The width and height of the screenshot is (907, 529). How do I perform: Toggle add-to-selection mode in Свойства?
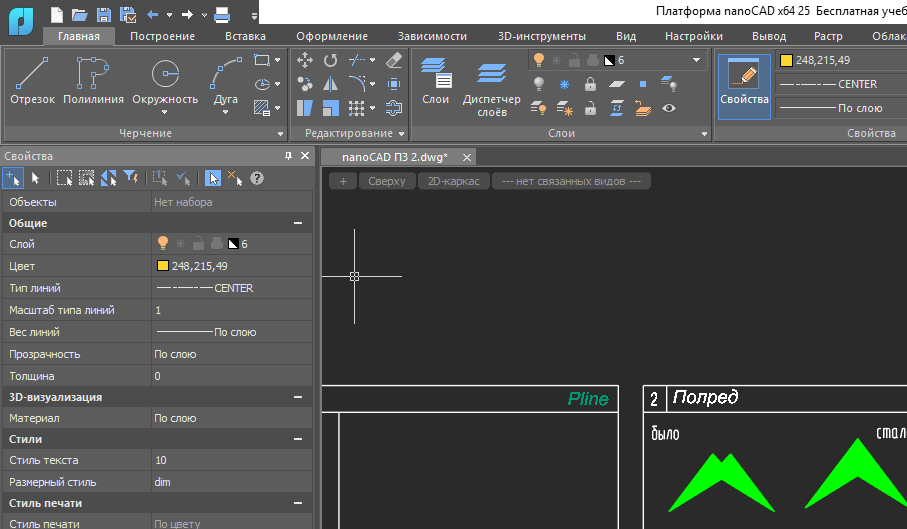click(x=13, y=178)
